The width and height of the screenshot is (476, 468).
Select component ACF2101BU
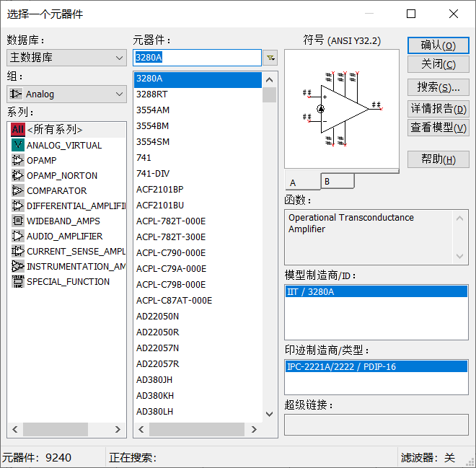click(x=198, y=206)
